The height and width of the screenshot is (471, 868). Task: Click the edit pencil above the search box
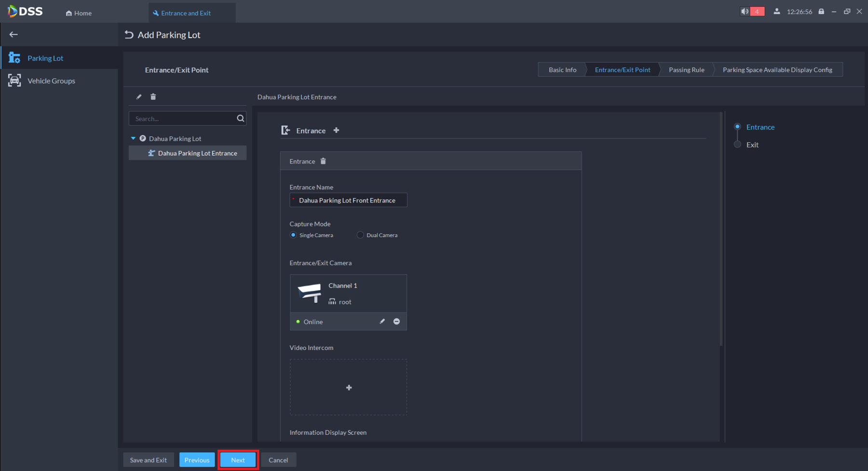[x=139, y=97]
